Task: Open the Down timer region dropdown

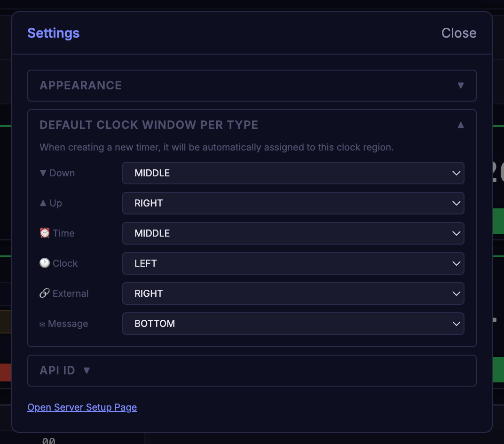Action: [x=293, y=173]
